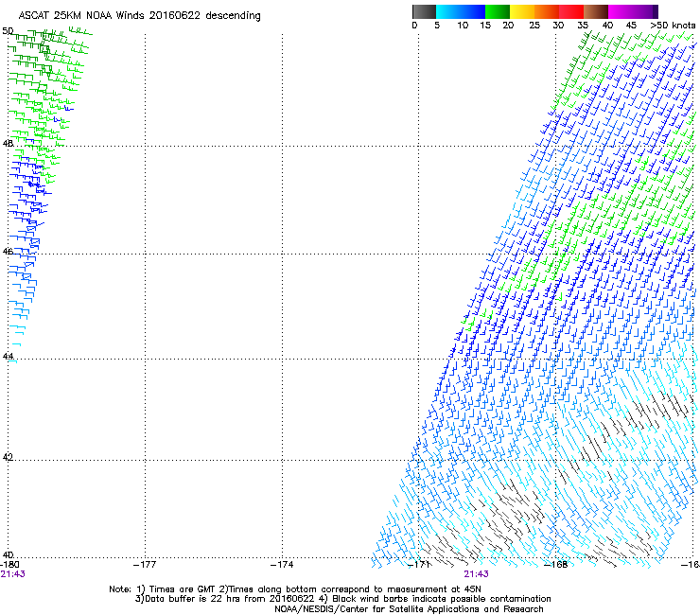Click the latitude label '46'
Viewport: 700px width, 615px height.
(x=8, y=252)
